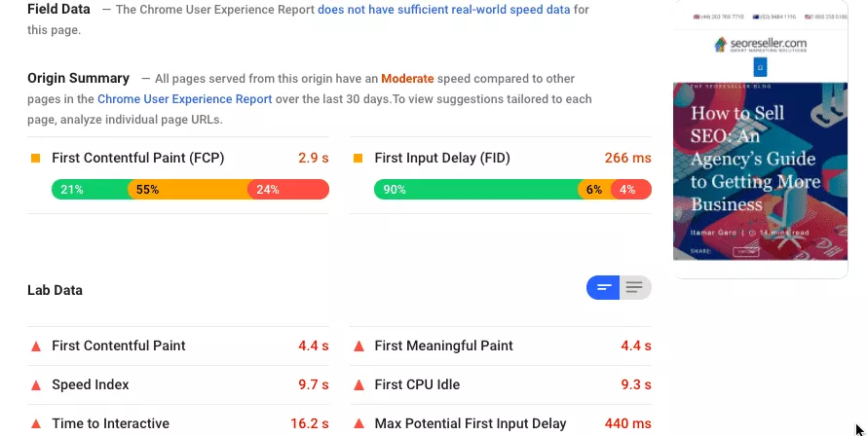Click the seoreseller.com logo in the page preview
The width and height of the screenshot is (868, 436).
(760, 45)
